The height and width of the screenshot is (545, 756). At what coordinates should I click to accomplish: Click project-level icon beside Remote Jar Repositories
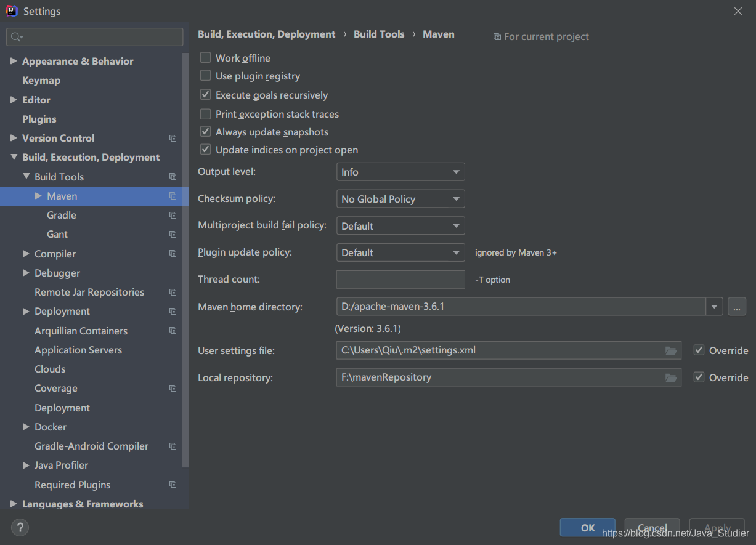point(173,293)
